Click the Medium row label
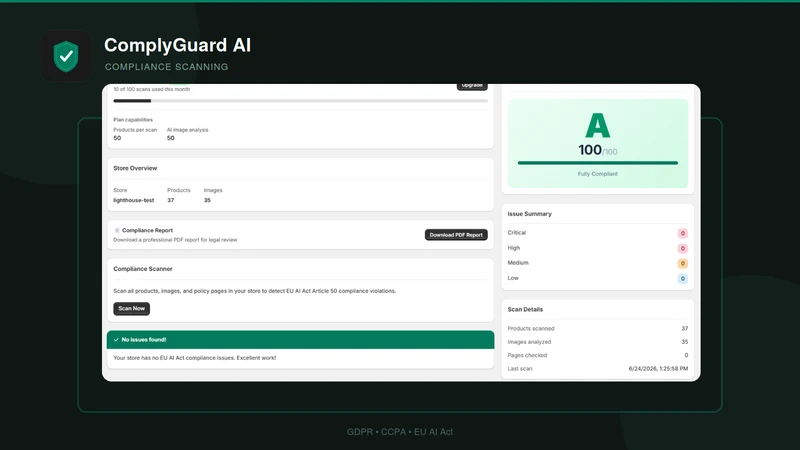This screenshot has width=800, height=450. click(x=518, y=263)
